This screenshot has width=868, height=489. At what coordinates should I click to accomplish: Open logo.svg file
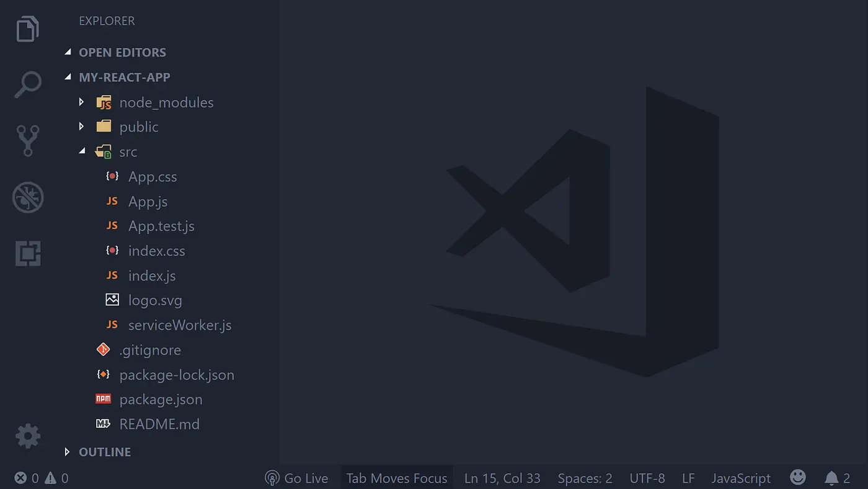click(x=155, y=300)
